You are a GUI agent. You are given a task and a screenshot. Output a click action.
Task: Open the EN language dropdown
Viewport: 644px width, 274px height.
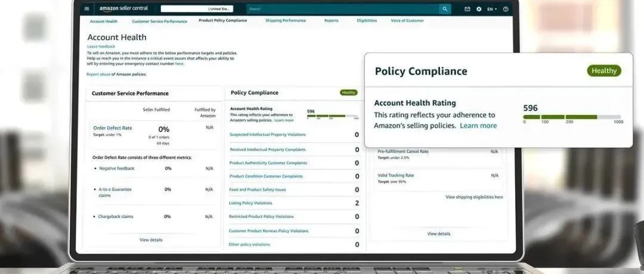(492, 9)
